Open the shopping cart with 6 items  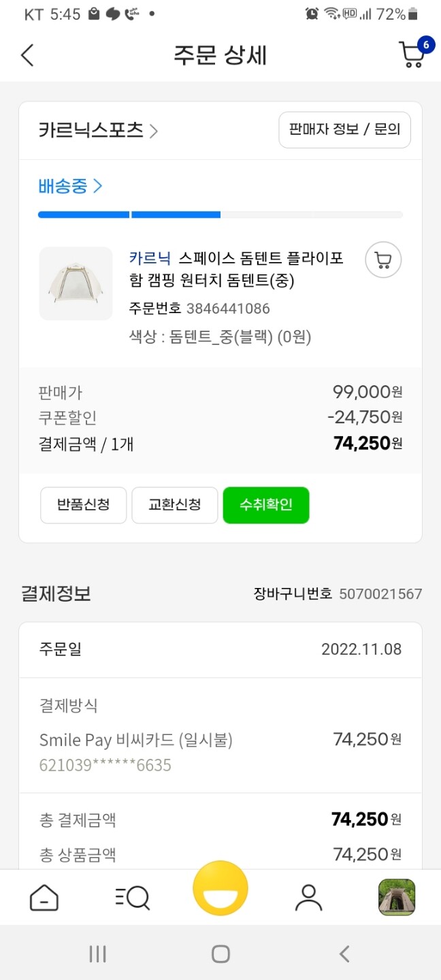coord(412,54)
